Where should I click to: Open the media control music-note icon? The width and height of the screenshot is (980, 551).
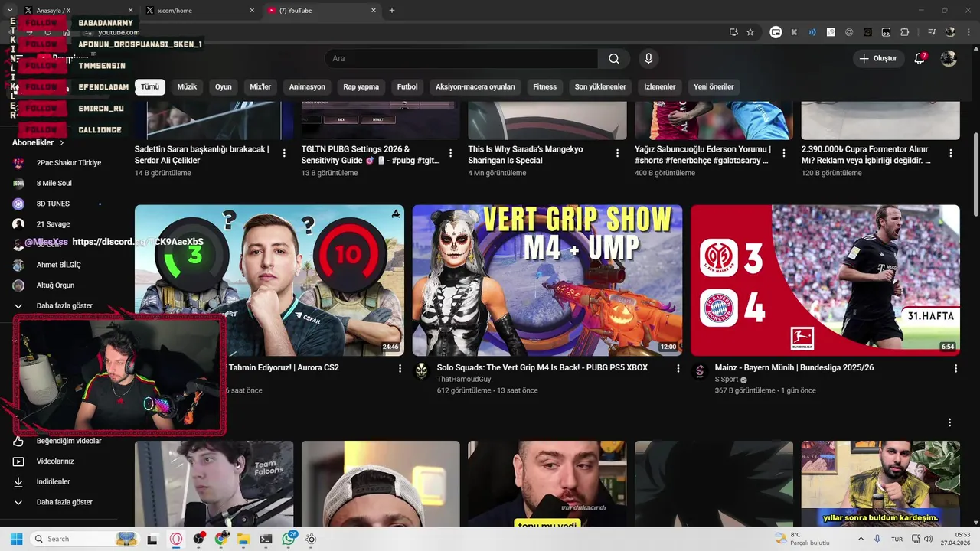click(931, 32)
